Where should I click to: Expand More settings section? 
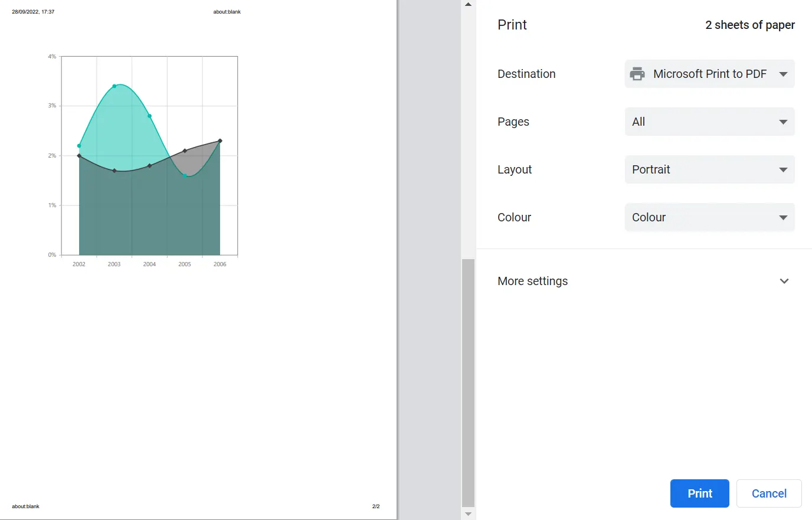point(644,281)
